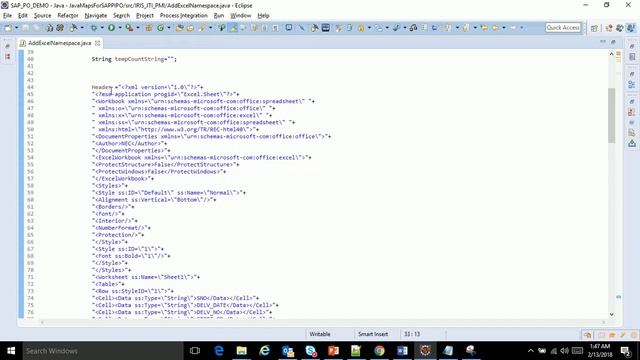
Task: Click the Save All toolbar icon
Action: point(37,28)
